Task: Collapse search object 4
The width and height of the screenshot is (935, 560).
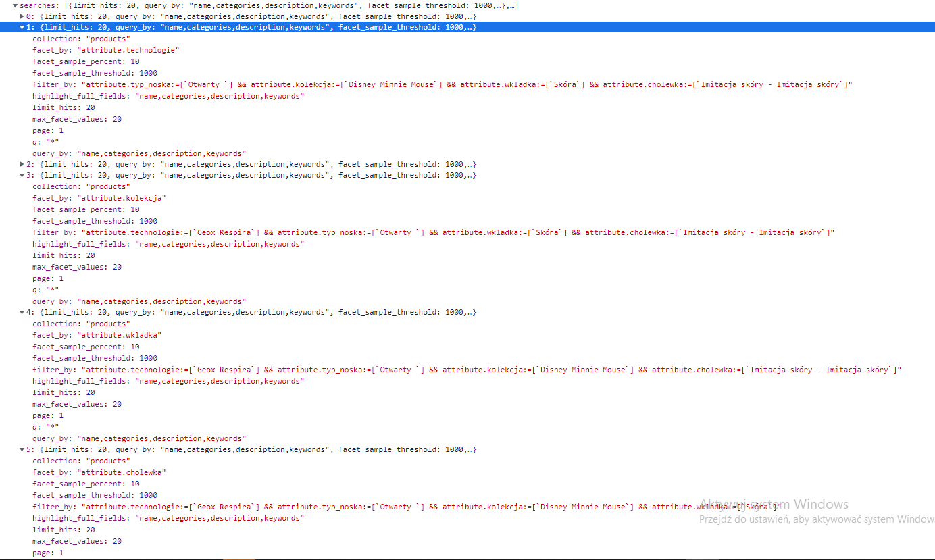Action: click(x=22, y=311)
